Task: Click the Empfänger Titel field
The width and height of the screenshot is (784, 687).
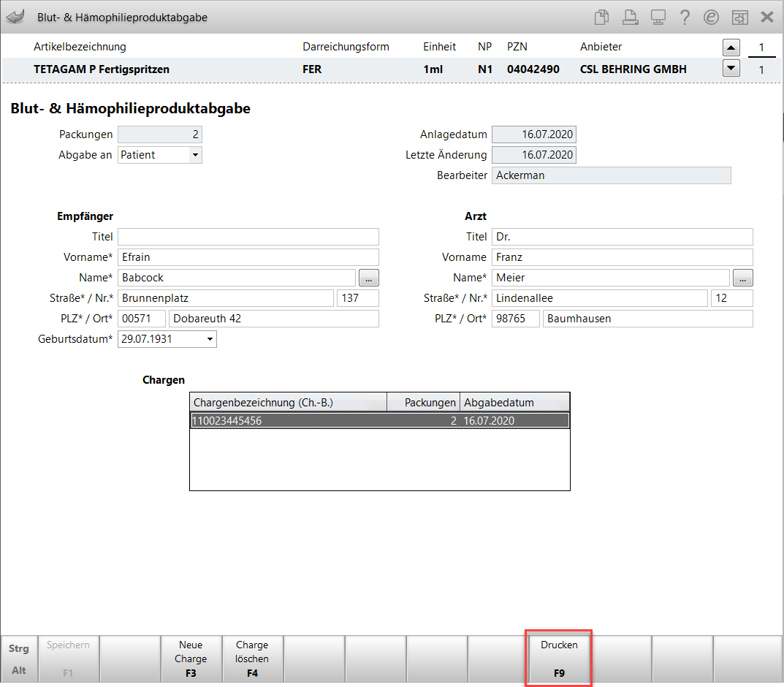Action: click(x=248, y=237)
